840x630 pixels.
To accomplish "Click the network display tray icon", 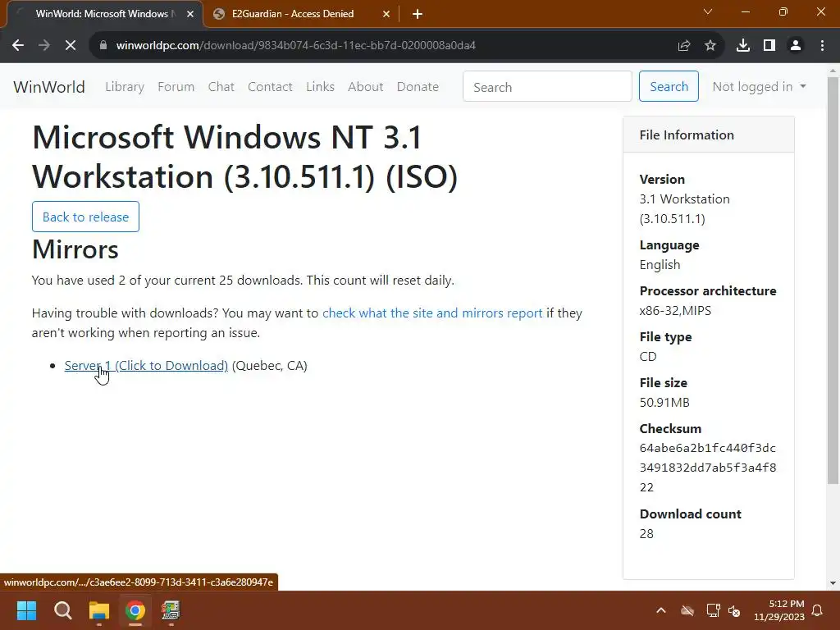I will (713, 610).
